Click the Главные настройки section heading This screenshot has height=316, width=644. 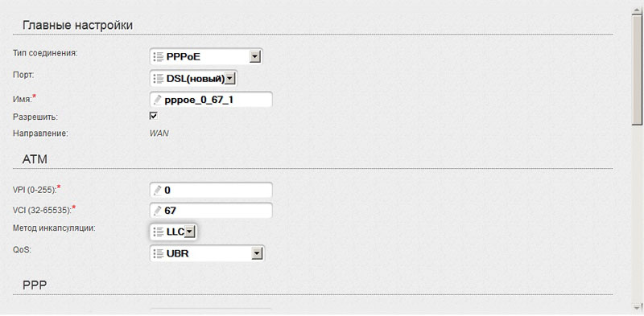point(77,25)
